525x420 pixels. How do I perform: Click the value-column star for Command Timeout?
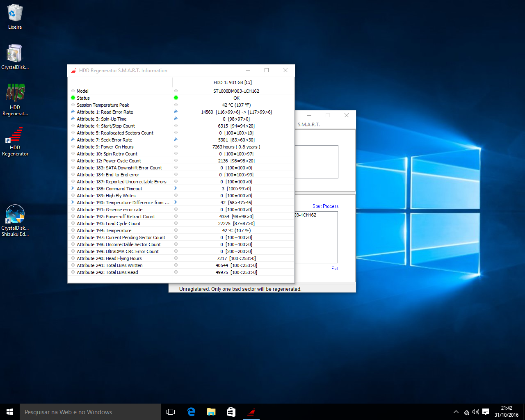tap(176, 188)
